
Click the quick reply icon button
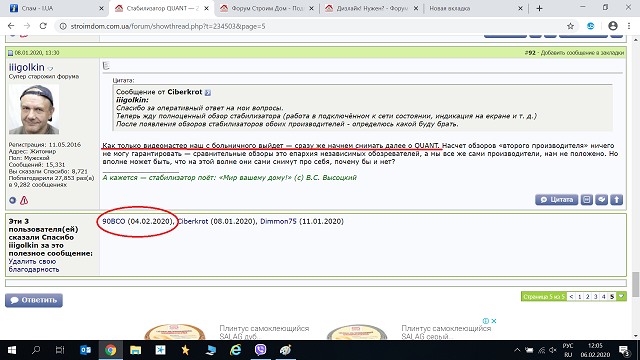click(602, 200)
